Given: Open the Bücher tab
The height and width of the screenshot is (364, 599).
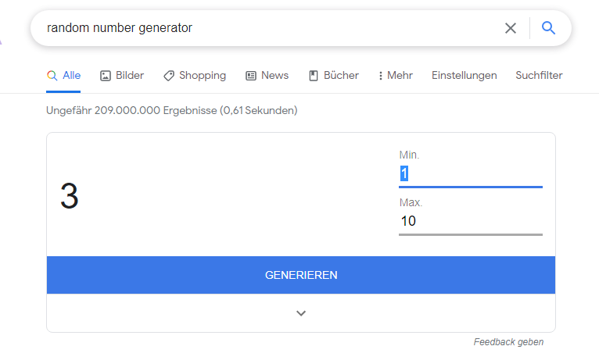Looking at the screenshot, I should [x=333, y=76].
